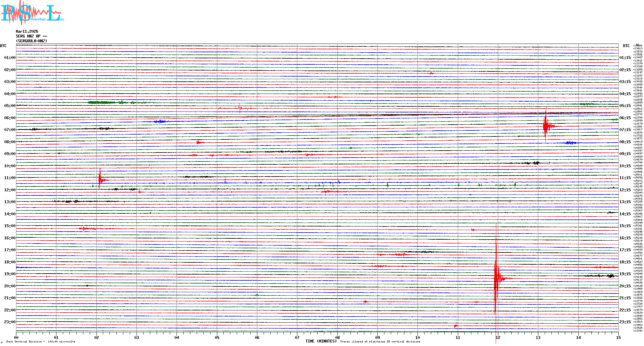The height and width of the screenshot is (346, 644).
Task: Select the 06:15 label on right axis
Action: [x=625, y=118]
